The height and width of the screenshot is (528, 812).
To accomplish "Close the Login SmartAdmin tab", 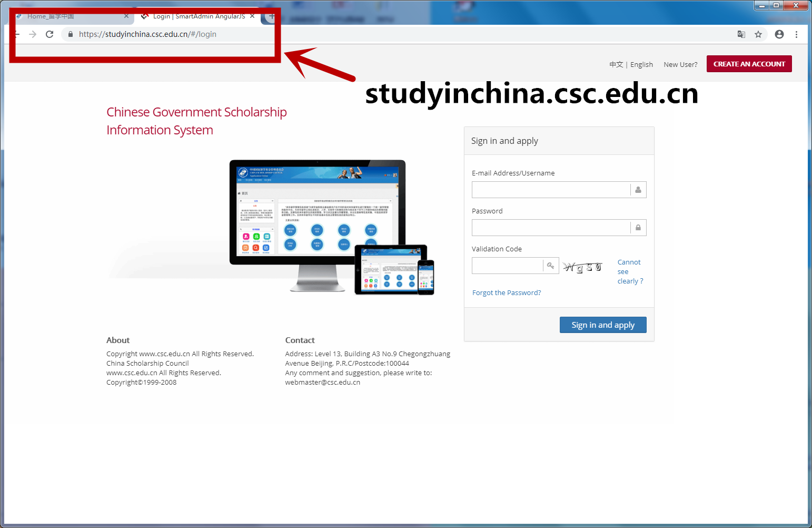I will 252,16.
